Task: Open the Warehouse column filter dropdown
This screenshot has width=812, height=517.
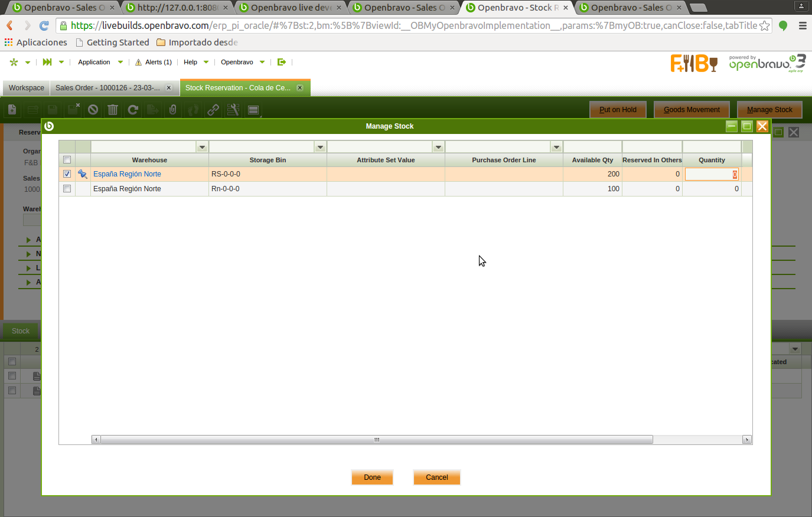Action: (202, 147)
